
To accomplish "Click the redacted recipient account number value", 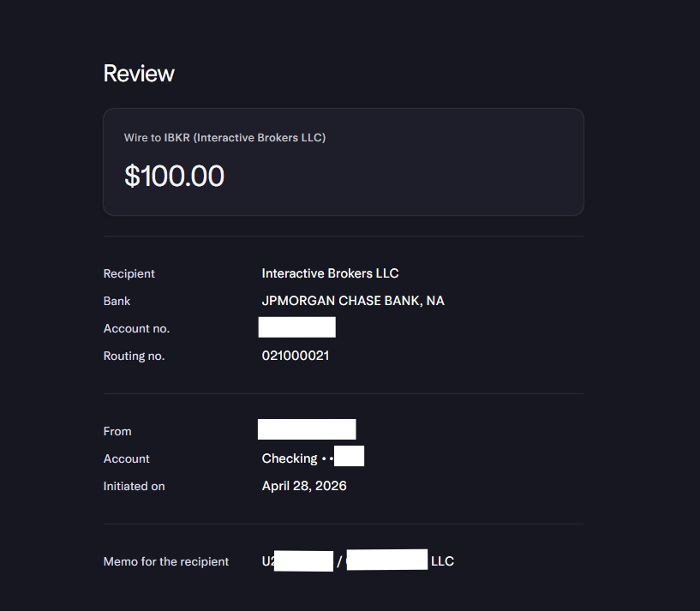I will point(296,327).
